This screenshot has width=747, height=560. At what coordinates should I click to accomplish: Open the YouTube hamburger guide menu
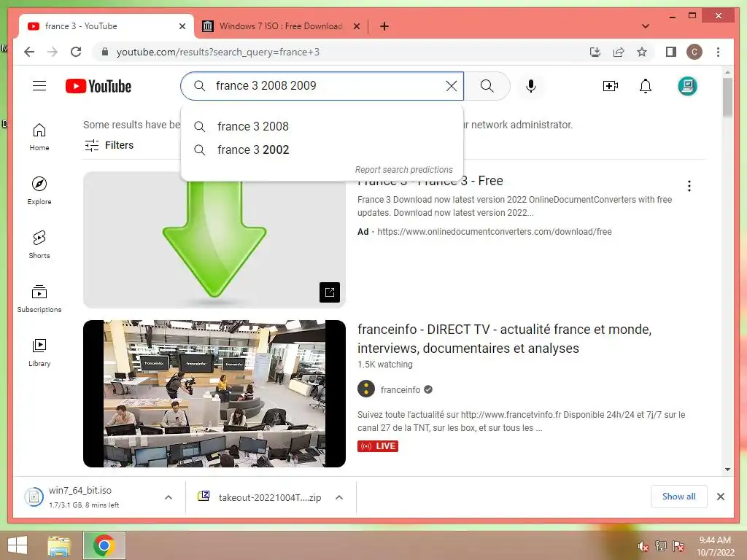[39, 86]
